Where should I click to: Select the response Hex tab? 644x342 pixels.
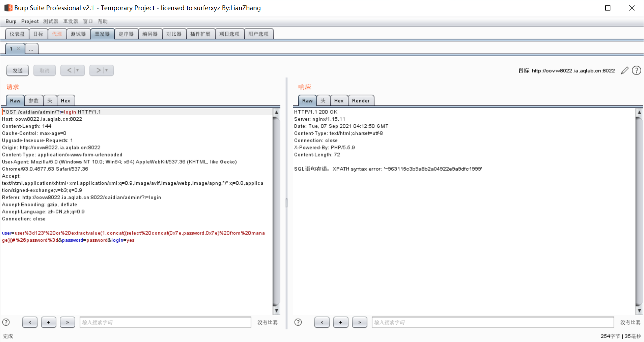point(339,101)
